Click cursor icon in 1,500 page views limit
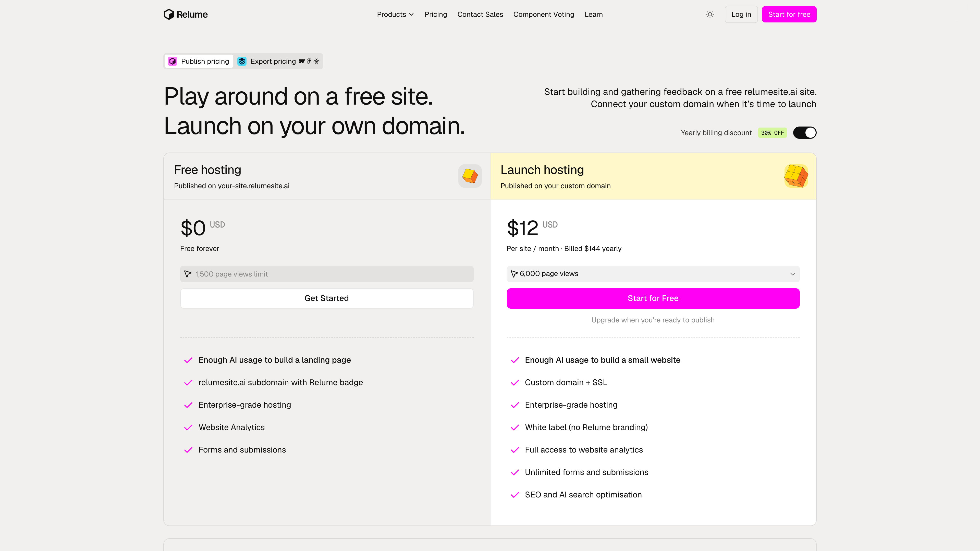 [x=188, y=274]
